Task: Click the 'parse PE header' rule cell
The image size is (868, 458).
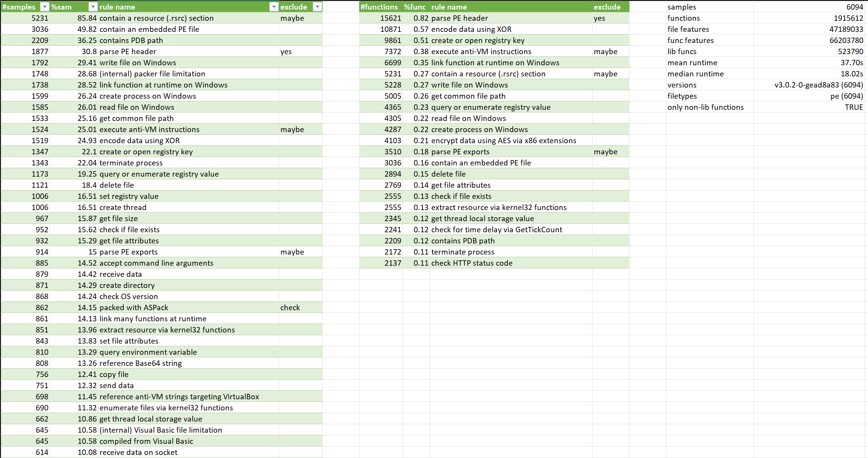Action: [128, 51]
